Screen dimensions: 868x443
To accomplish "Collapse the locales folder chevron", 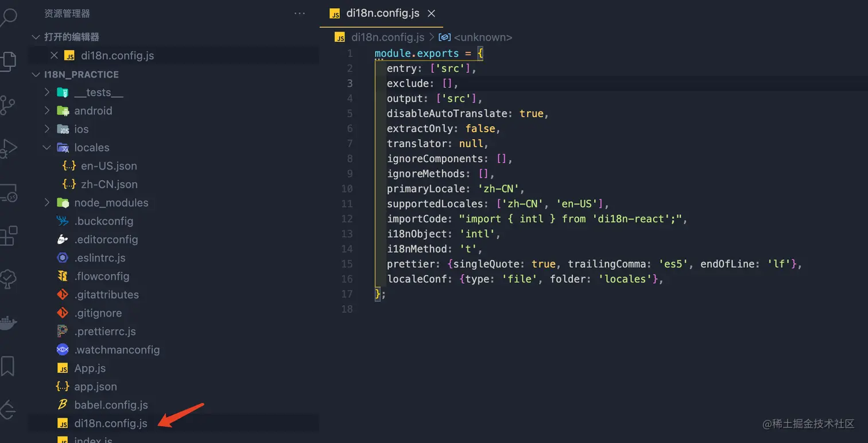I will tap(47, 148).
